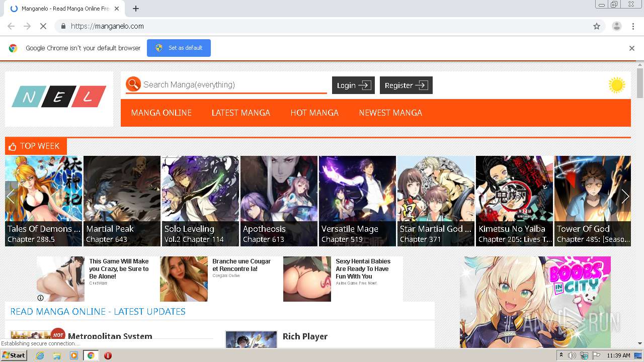Viewport: 644px width, 362px height.
Task: Click TOP WEEK thumbs-up icon
Action: (x=13, y=146)
